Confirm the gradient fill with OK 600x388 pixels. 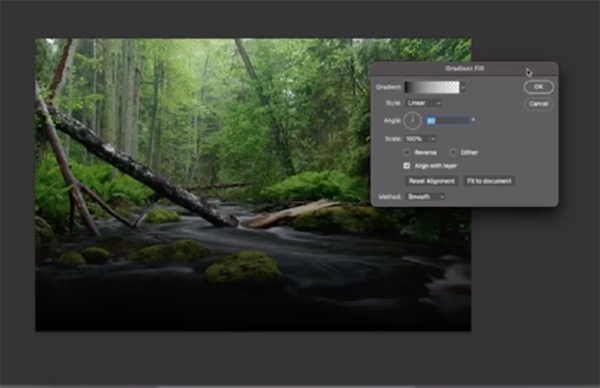click(538, 87)
